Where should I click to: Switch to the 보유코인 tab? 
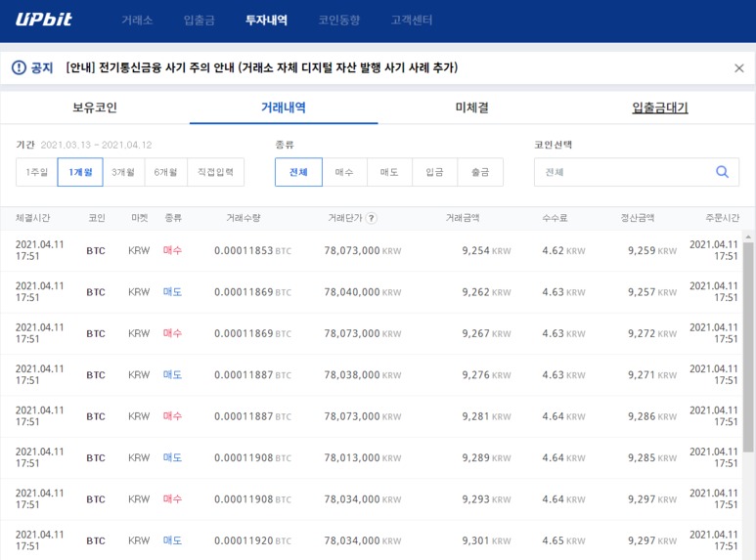pyautogui.click(x=95, y=108)
